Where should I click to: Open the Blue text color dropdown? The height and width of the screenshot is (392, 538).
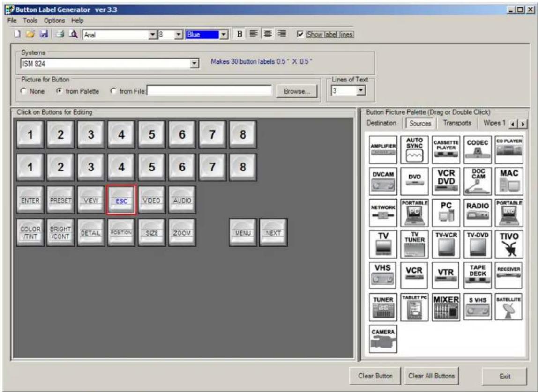(x=224, y=35)
